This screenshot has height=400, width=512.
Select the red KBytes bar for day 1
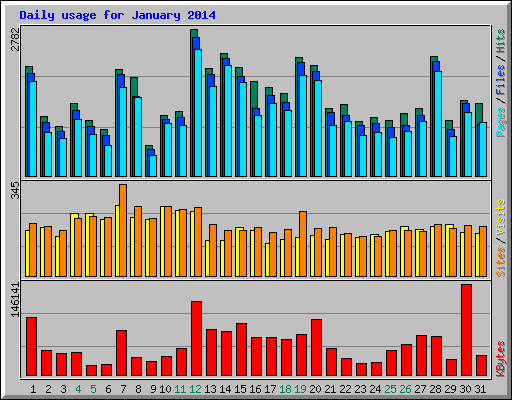(x=31, y=347)
